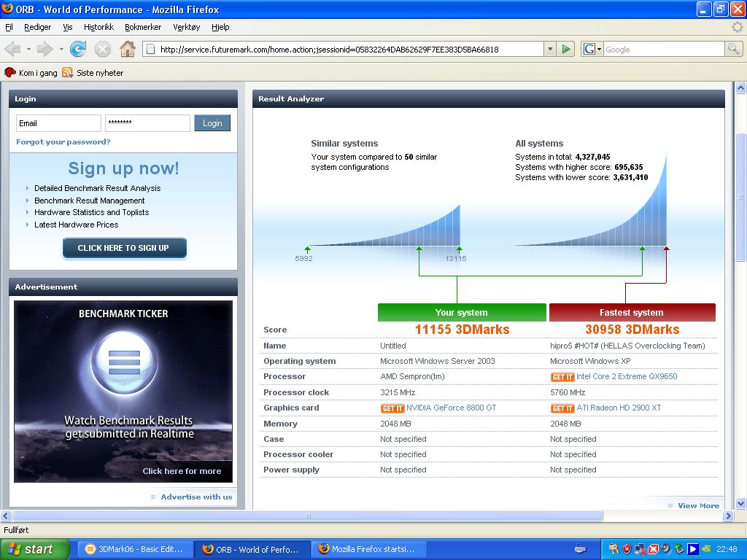Open the Siste nyheter feed bookmark
Screen dimensions: 747x560
[x=93, y=73]
